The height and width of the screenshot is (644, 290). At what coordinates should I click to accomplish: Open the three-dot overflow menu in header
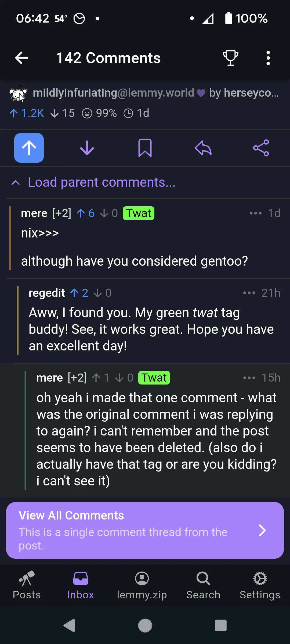click(268, 58)
